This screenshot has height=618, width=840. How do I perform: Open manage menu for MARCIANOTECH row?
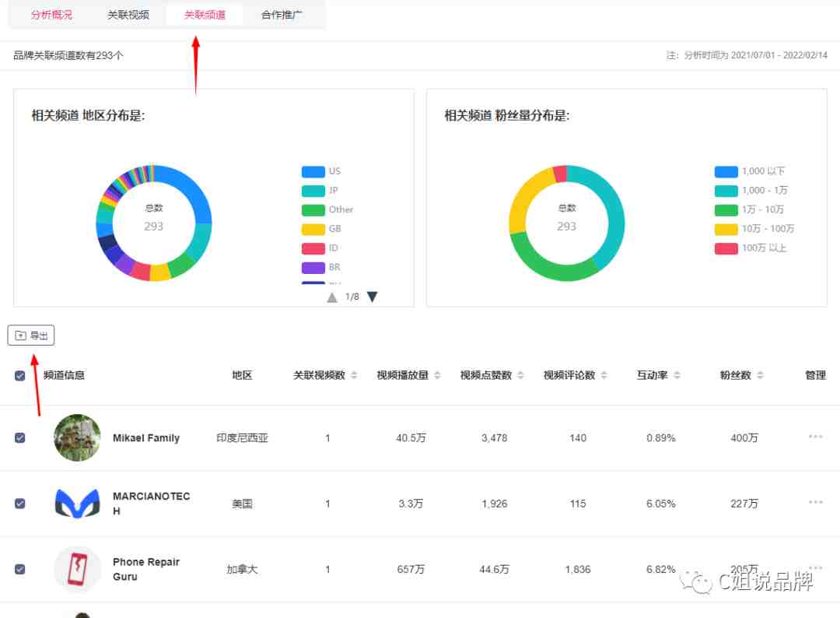click(815, 502)
